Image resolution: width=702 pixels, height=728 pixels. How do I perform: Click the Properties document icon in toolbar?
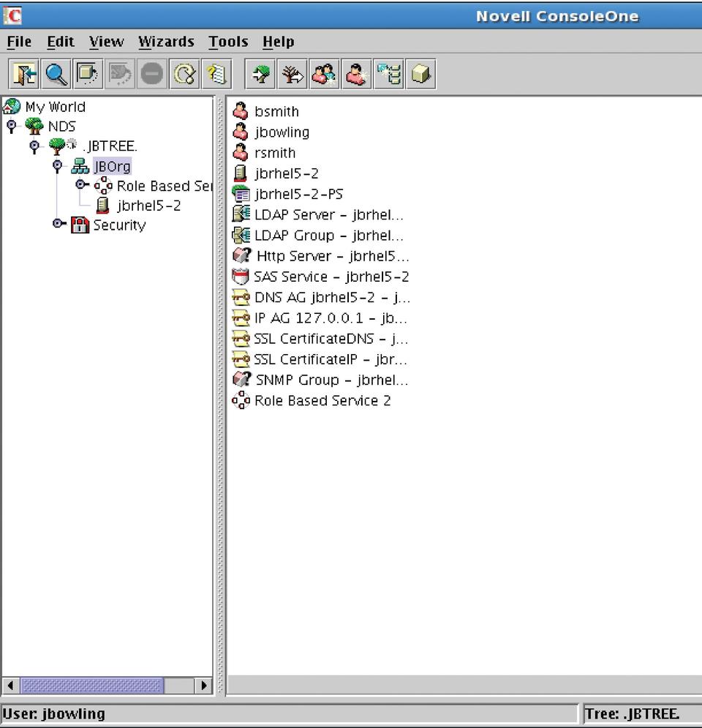click(216, 74)
